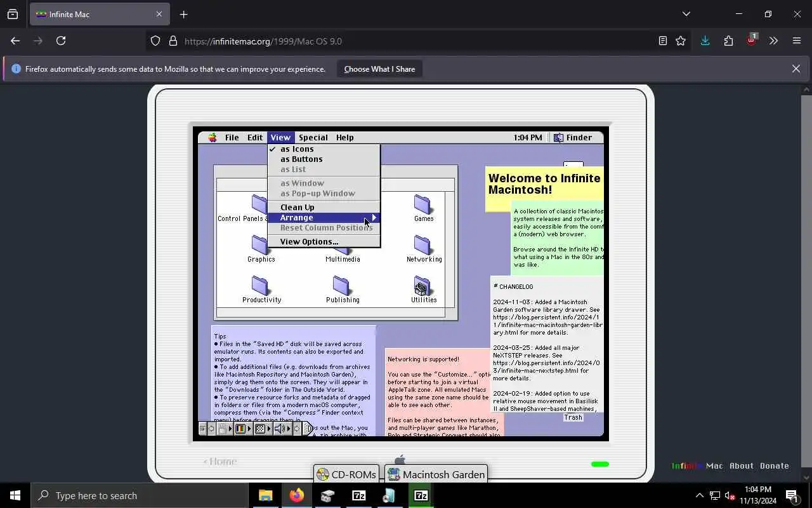
Task: Click the About link
Action: pos(742,465)
